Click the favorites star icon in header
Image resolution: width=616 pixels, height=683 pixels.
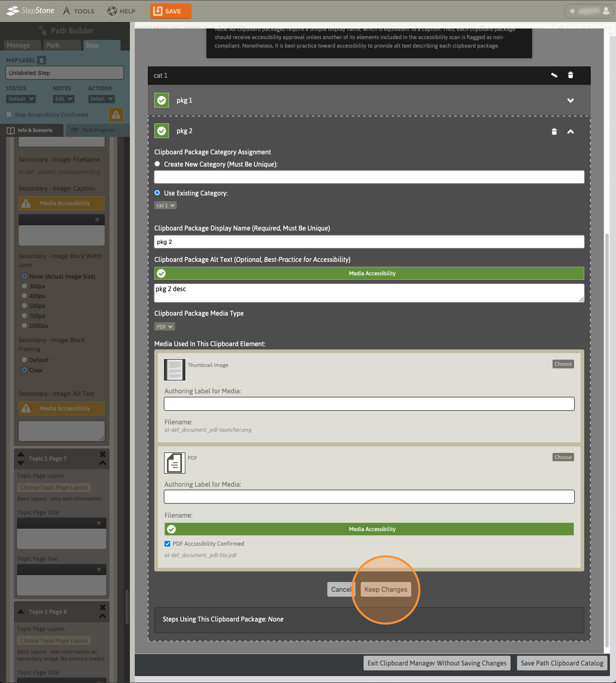coord(572,11)
